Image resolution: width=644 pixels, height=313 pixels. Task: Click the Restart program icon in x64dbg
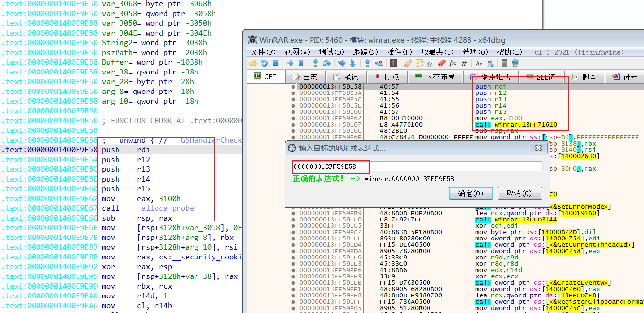click(264, 63)
